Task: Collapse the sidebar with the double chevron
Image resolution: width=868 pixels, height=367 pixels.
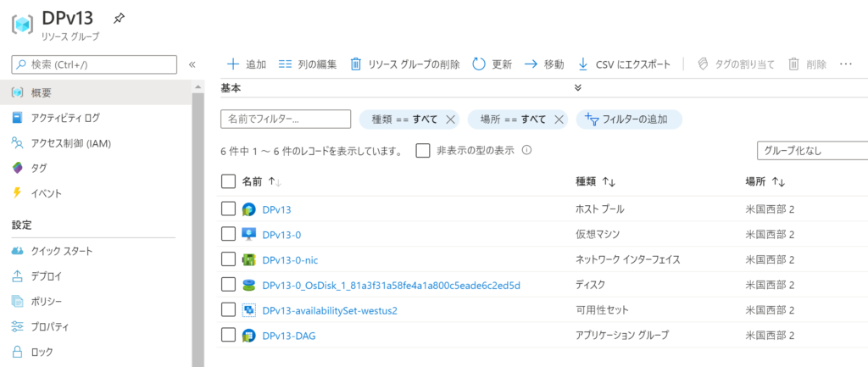Action: tap(192, 64)
